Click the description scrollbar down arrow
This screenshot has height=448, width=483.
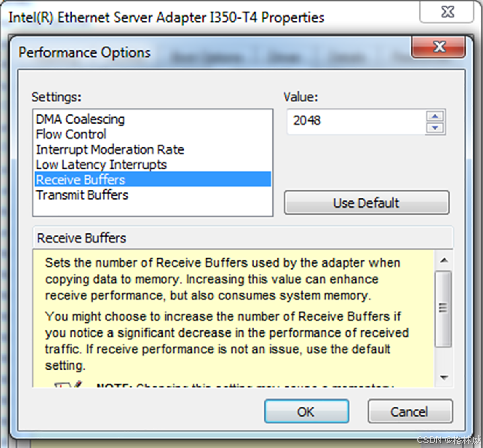tap(444, 378)
